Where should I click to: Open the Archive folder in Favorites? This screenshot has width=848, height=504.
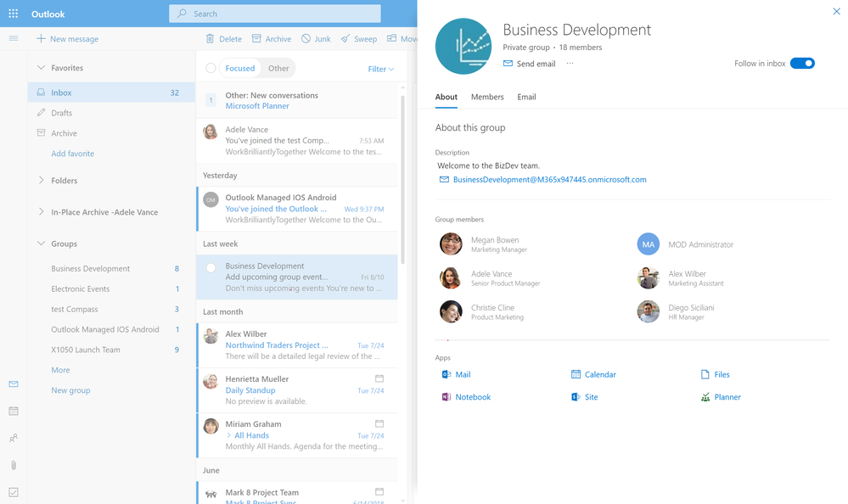111,133
